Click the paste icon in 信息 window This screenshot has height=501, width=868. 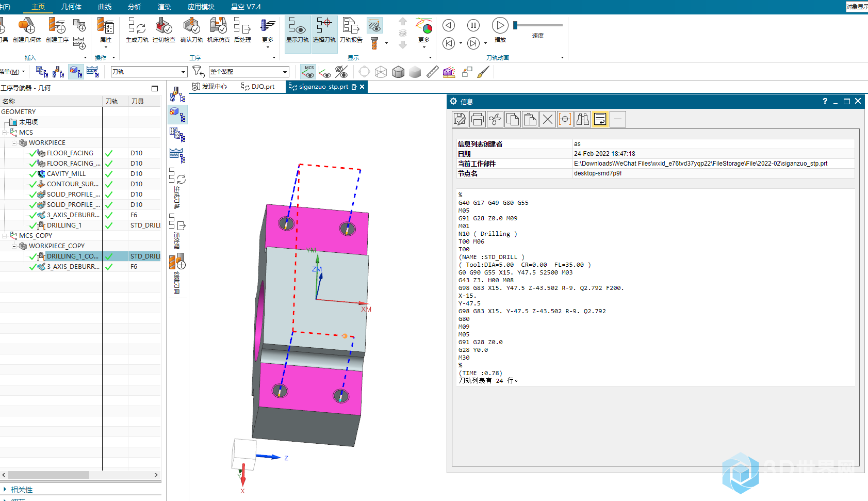pos(530,119)
